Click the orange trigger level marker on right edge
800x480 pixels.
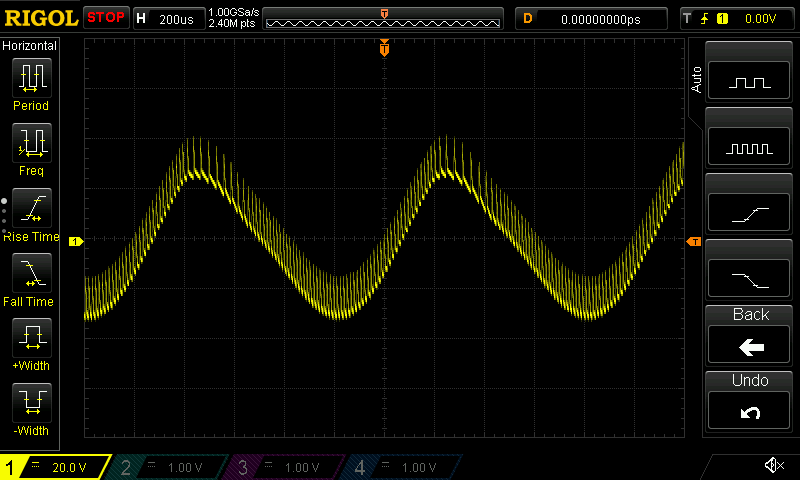click(694, 241)
